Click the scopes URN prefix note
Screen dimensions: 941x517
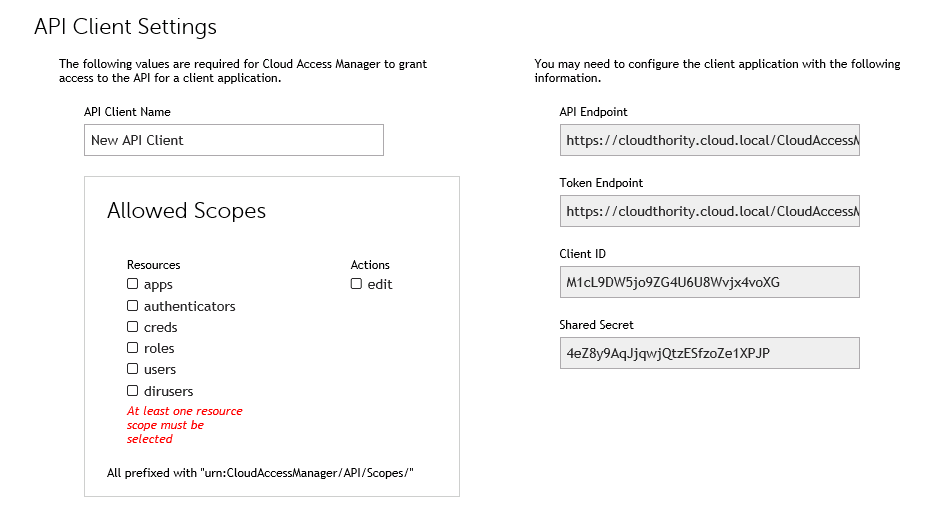click(260, 472)
